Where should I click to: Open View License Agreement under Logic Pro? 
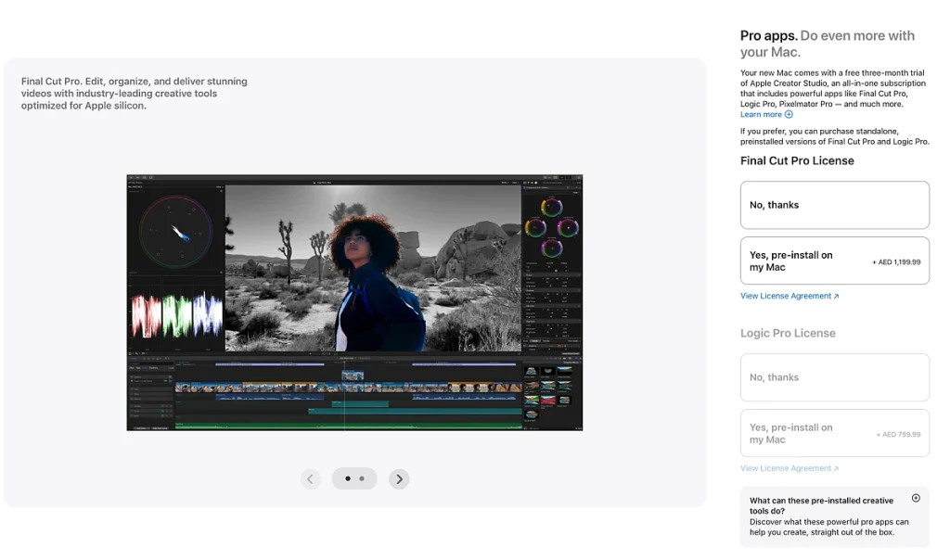pyautogui.click(x=785, y=469)
